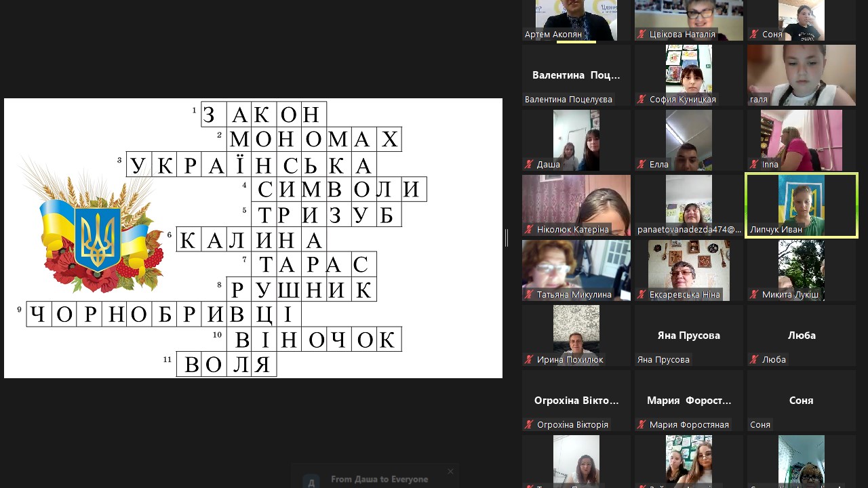Select Липчук Иван's highlighted video tile
Screen dimensions: 868x488
click(x=802, y=205)
